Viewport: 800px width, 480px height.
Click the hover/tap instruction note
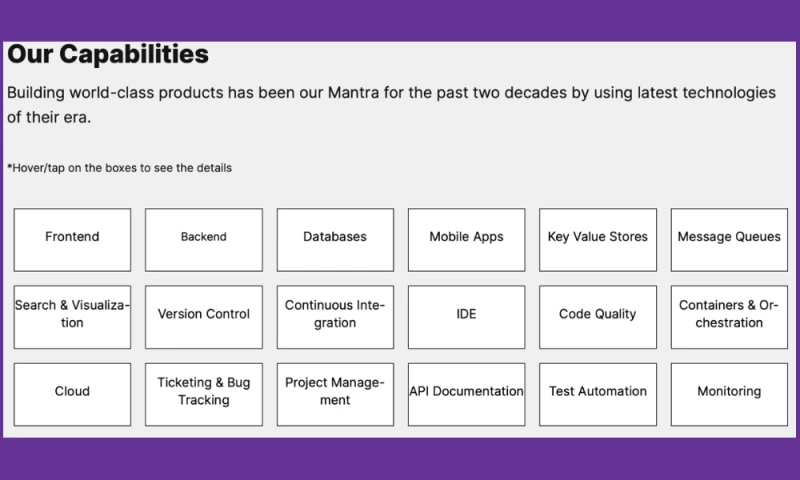(120, 168)
